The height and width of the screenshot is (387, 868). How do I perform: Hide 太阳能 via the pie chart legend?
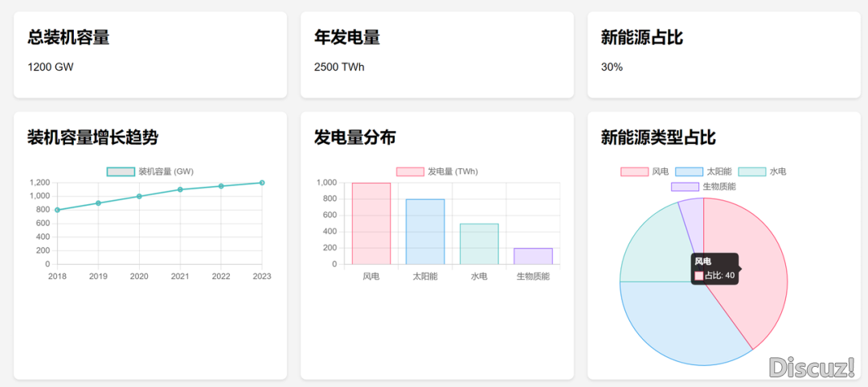[x=703, y=171]
